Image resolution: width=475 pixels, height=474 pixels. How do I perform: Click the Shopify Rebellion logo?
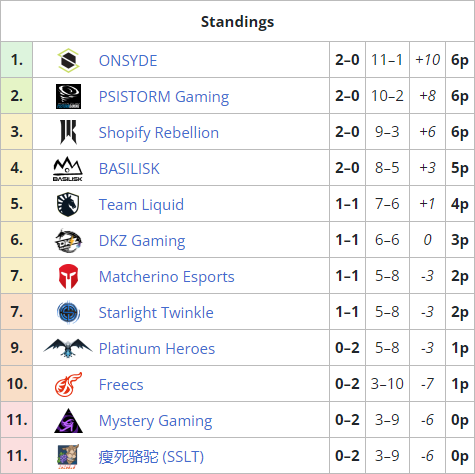[68, 132]
